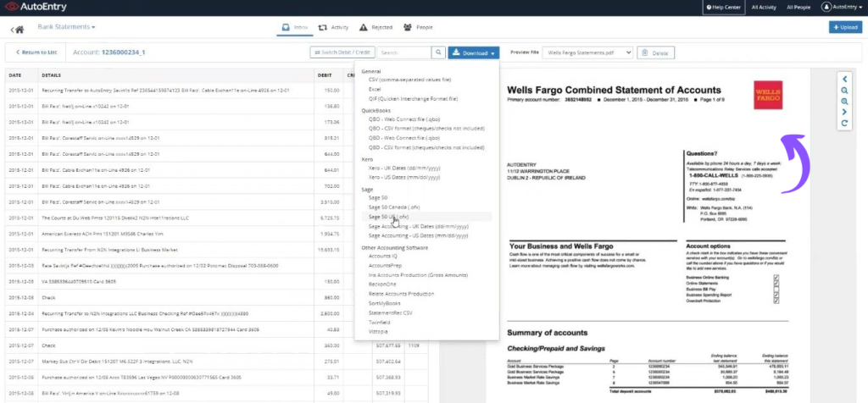Screen dimensions: 868x403
Task: Zoom out in the statement preview
Action: point(844,90)
